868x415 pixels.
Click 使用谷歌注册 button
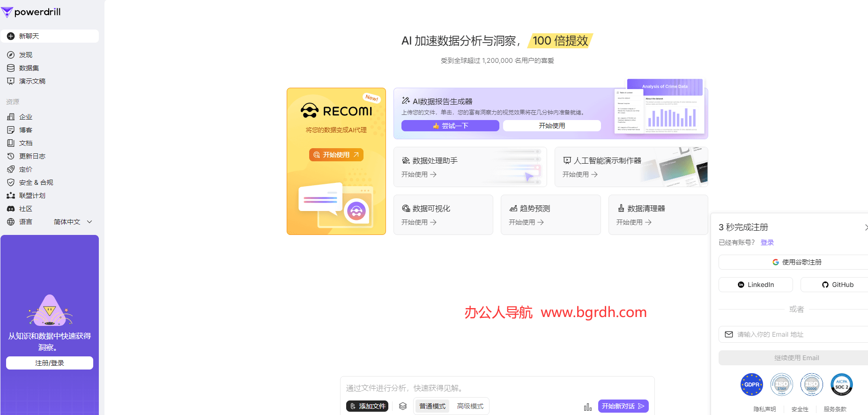[796, 262]
